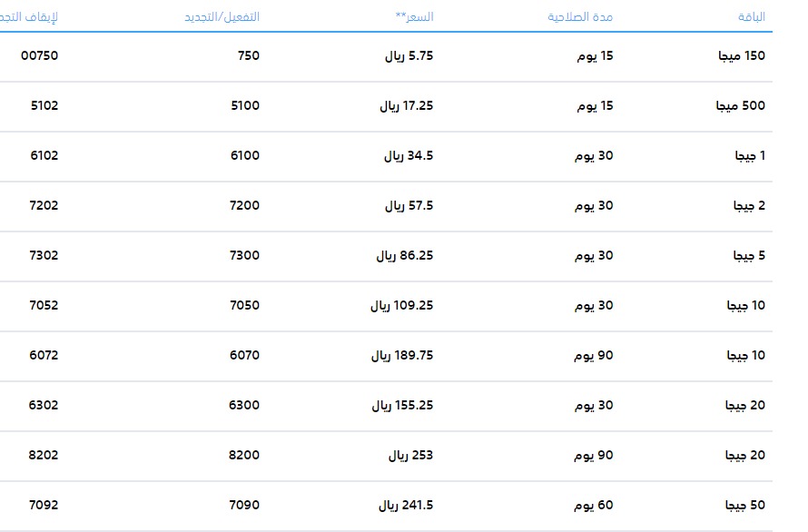
Task: Select the السعر** column header
Action: click(x=414, y=16)
